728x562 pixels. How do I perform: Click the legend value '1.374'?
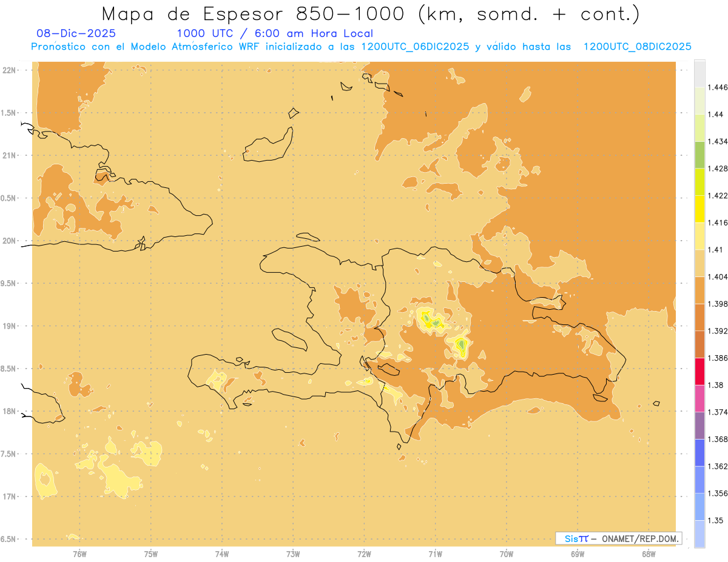718,412
